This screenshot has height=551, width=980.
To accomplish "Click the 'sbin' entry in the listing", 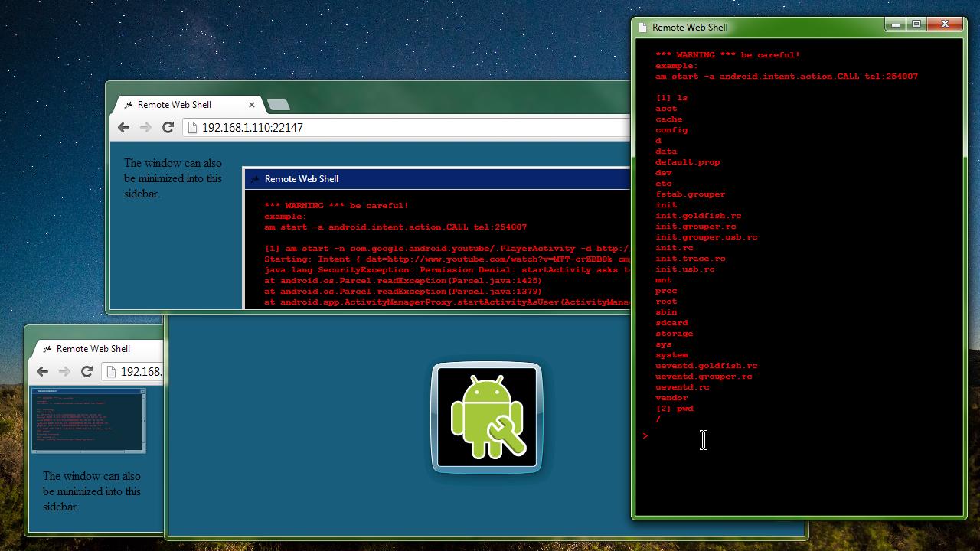I will [666, 312].
